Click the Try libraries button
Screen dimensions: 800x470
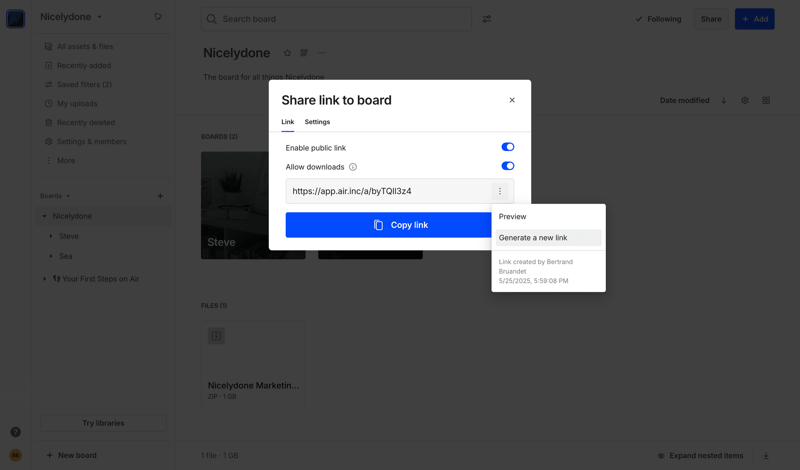104,423
